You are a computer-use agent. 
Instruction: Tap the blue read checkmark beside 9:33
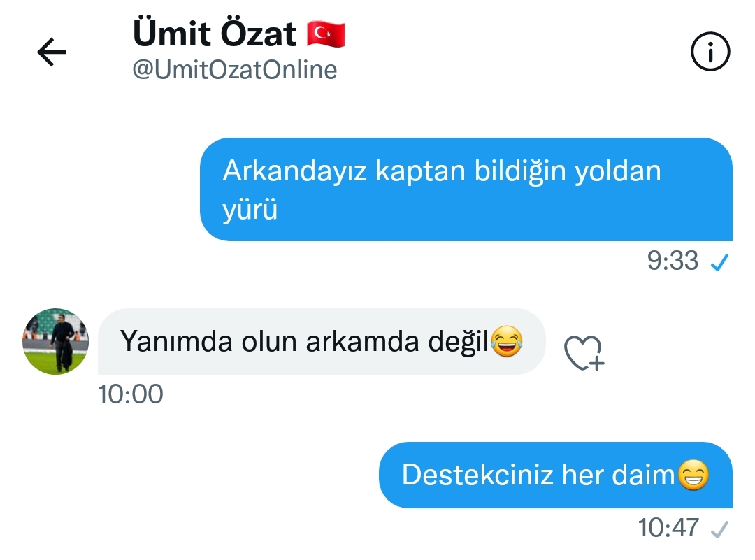pyautogui.click(x=720, y=262)
